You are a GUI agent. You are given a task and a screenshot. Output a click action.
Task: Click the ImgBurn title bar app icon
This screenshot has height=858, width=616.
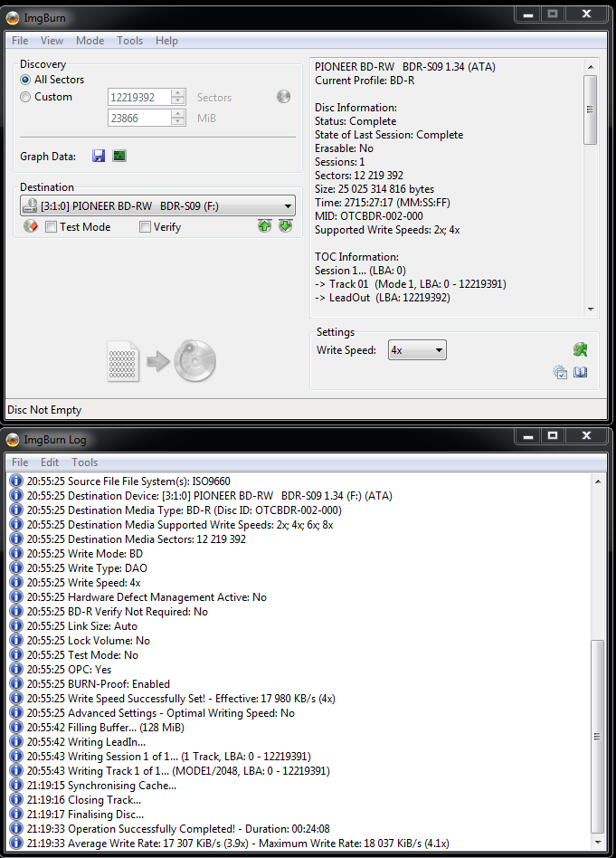(x=13, y=18)
